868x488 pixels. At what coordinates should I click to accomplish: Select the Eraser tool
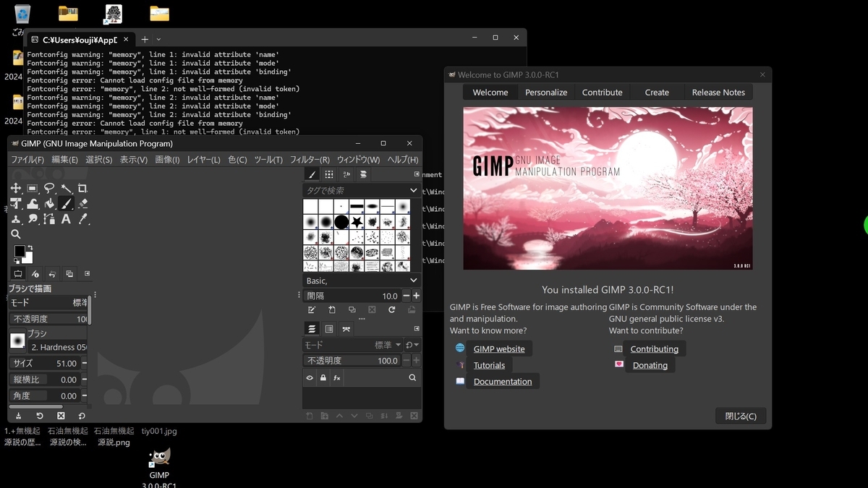point(82,204)
